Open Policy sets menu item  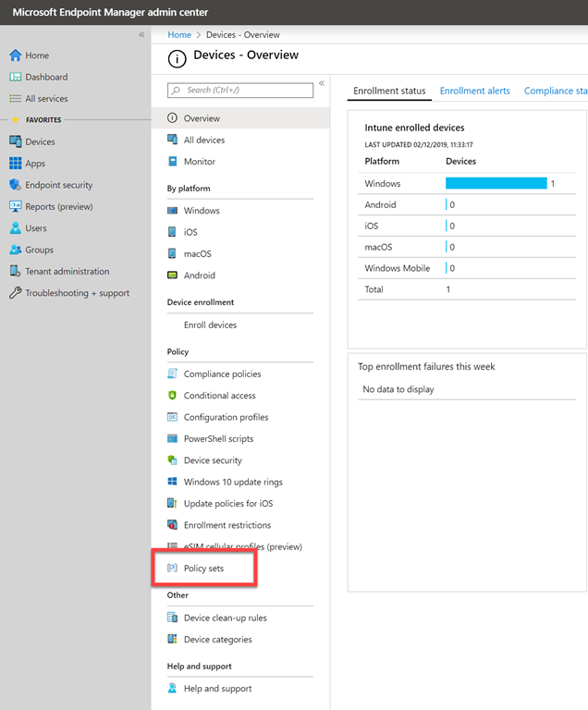(203, 569)
